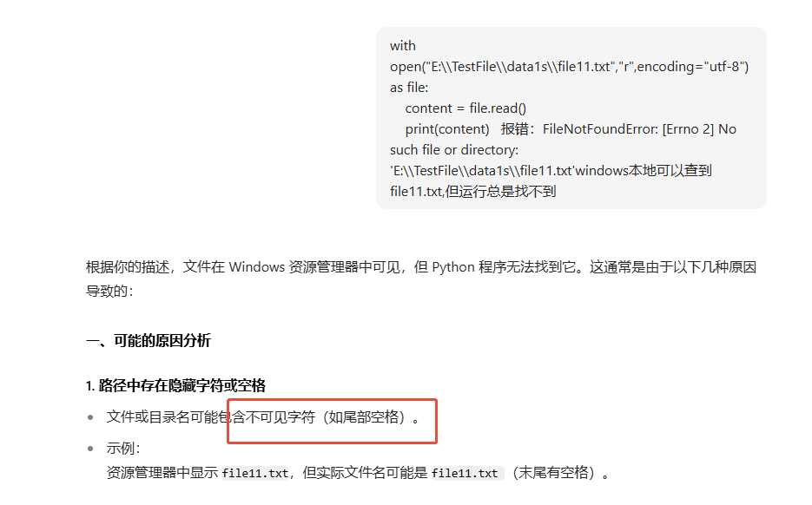Click the subheading "1. 路径中存在隐藏字符或空格"
Screen dimensions: 812x505
click(x=175, y=385)
